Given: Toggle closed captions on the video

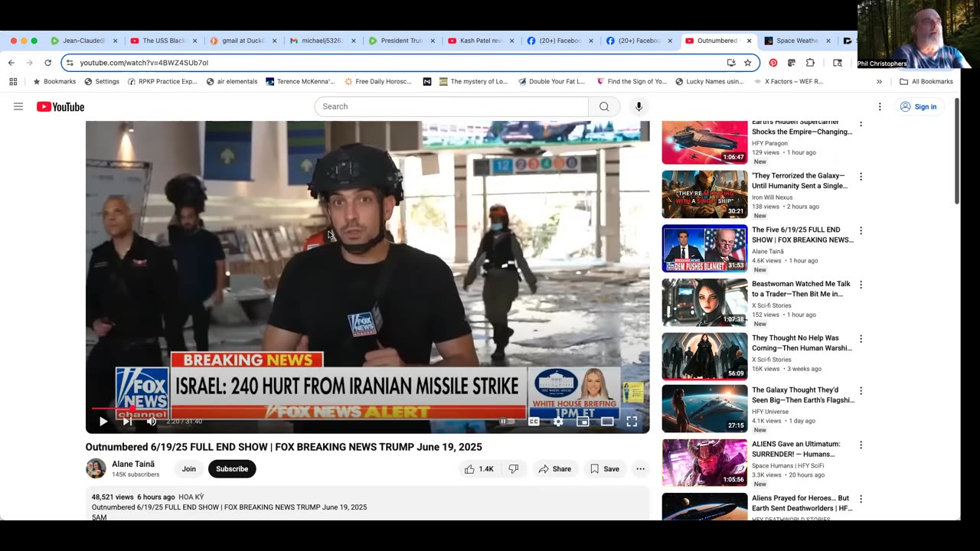Looking at the screenshot, I should [534, 421].
